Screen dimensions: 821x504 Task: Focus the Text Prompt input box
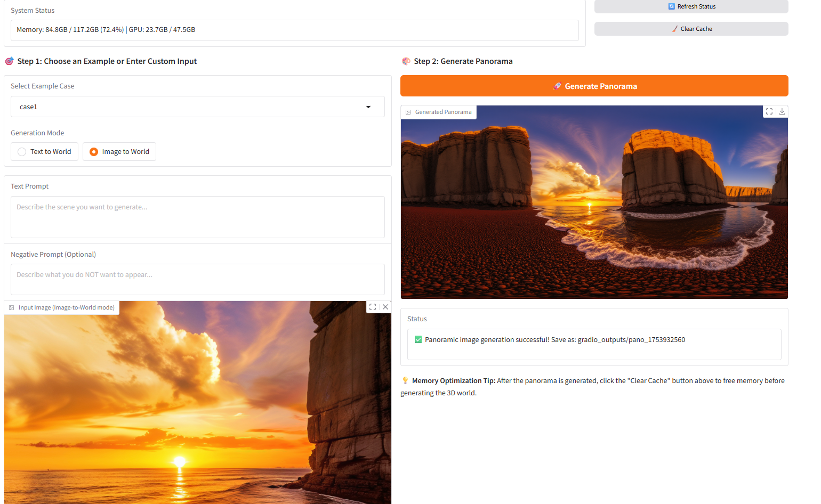click(197, 217)
